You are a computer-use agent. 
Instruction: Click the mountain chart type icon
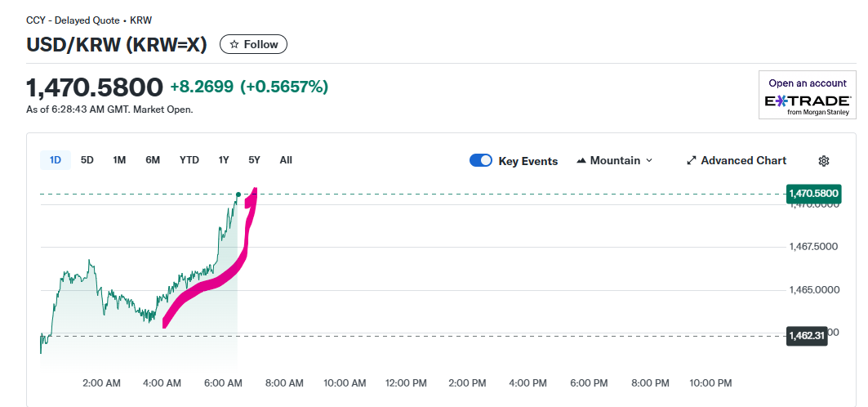(x=581, y=161)
